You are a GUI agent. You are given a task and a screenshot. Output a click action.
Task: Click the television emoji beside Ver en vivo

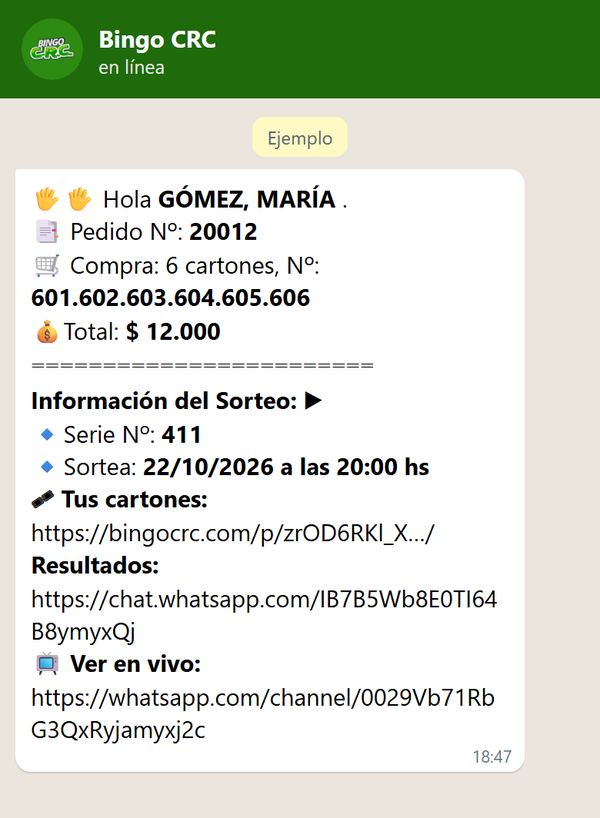[47, 664]
